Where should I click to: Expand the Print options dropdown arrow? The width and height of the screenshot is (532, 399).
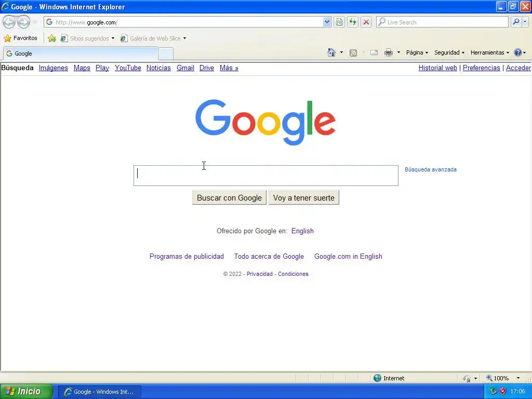coord(398,52)
